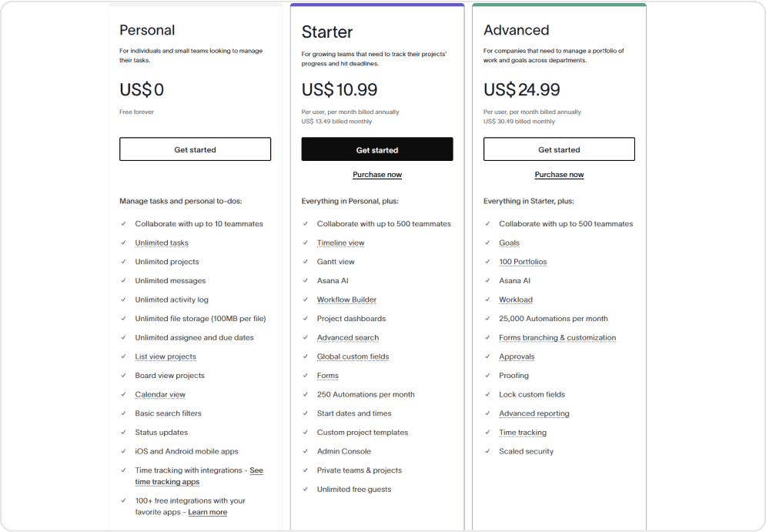The width and height of the screenshot is (766, 532).
Task: Open Purchase now link for Starter plan
Action: click(x=377, y=175)
